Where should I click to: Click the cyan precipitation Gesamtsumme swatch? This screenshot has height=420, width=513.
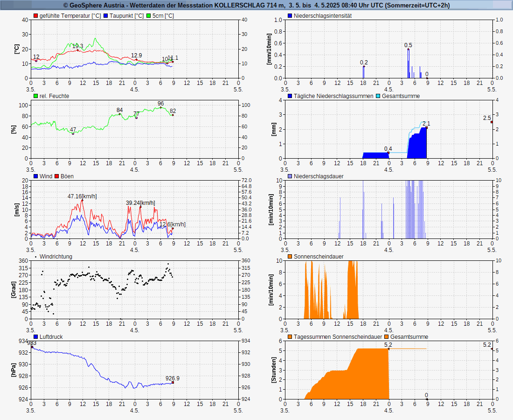(x=378, y=96)
